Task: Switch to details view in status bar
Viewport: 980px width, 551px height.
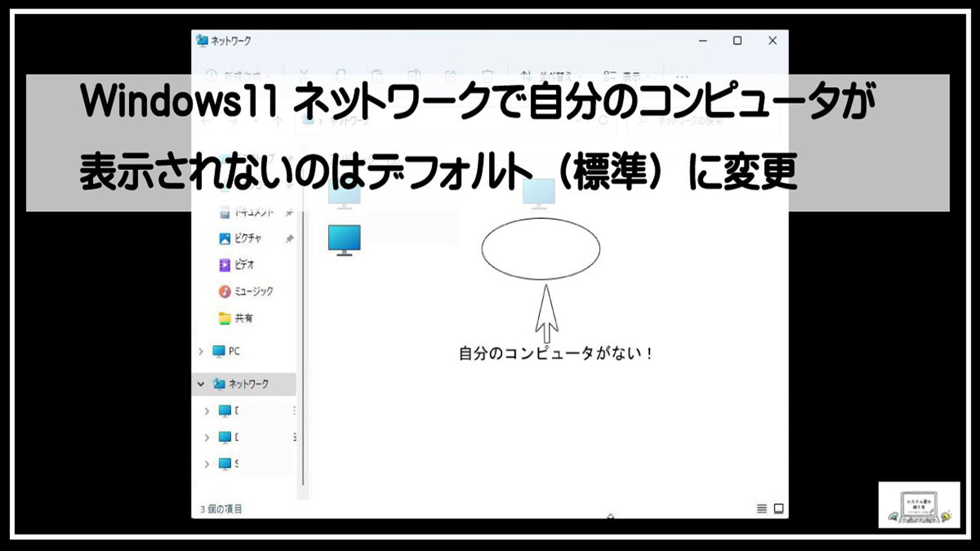Action: (x=762, y=509)
